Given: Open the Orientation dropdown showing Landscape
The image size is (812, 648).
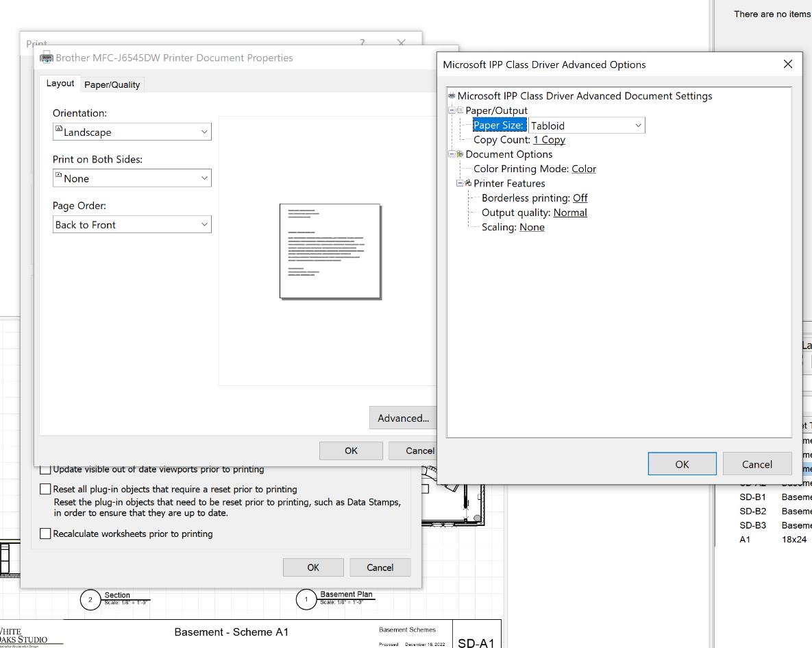Looking at the screenshot, I should pyautogui.click(x=132, y=132).
